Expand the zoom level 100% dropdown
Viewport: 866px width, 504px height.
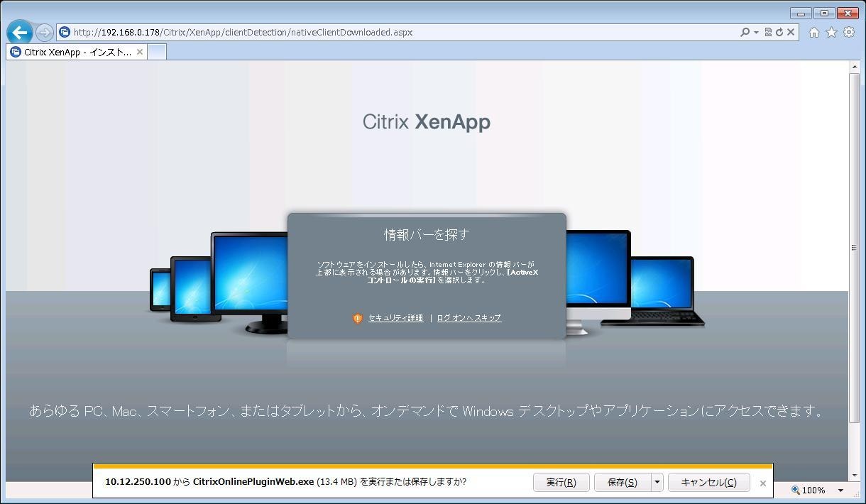pos(840,490)
